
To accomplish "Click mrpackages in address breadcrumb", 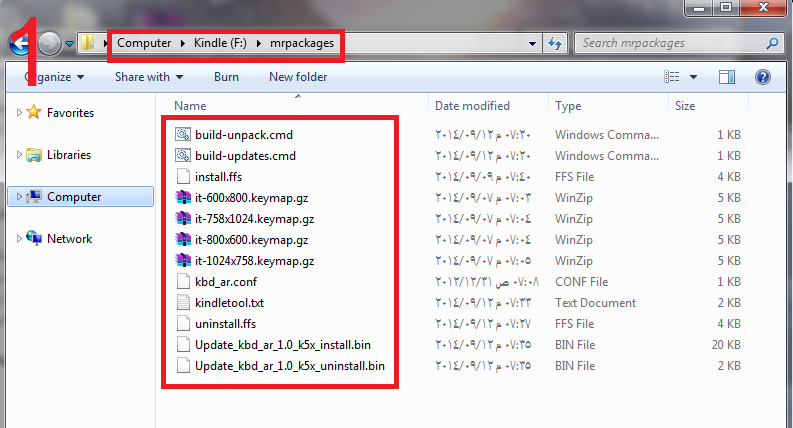I will (x=302, y=43).
